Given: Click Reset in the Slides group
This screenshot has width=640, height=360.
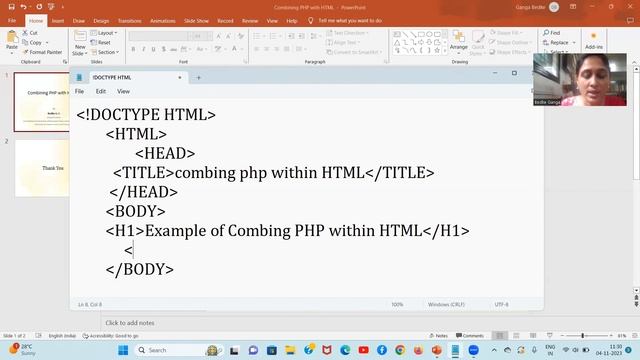Looking at the screenshot, I should coord(101,42).
